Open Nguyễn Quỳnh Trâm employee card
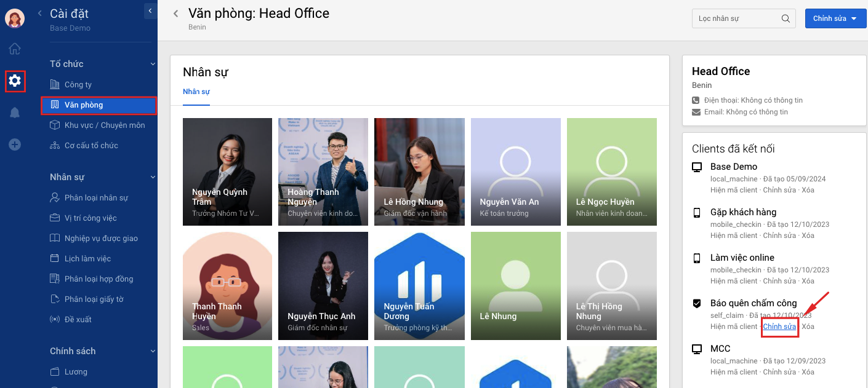This screenshot has height=388, width=868. click(x=227, y=172)
